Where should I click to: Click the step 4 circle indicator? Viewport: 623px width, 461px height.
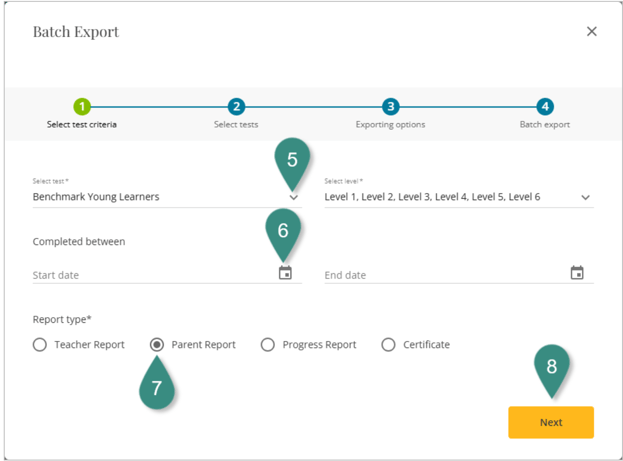544,106
